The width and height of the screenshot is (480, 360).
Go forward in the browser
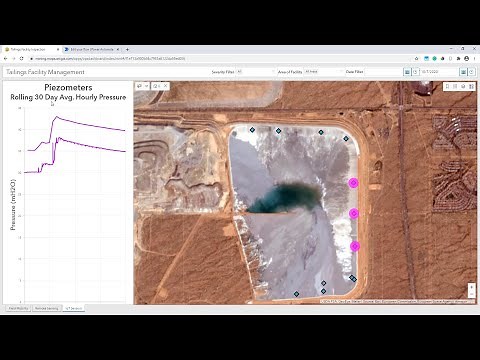[14, 58]
